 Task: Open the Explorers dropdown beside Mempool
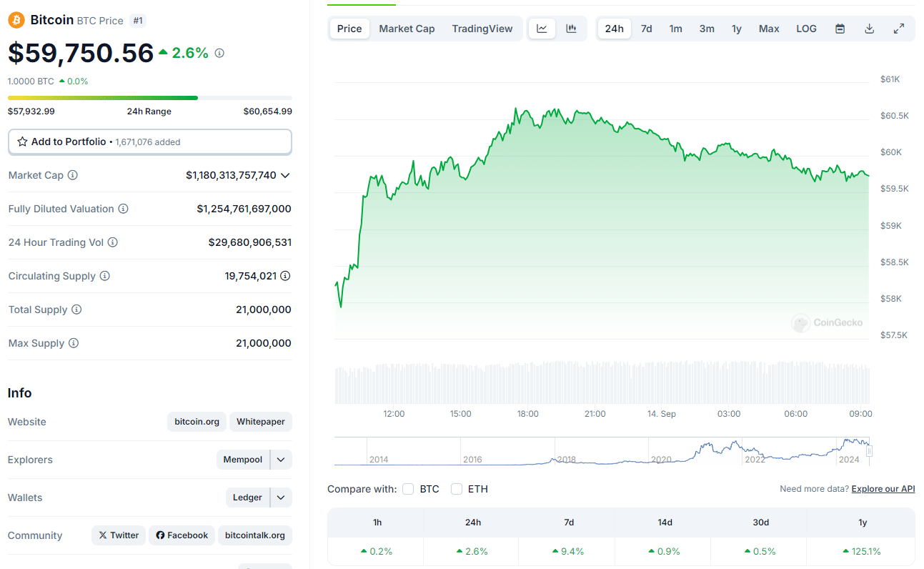[x=280, y=460]
